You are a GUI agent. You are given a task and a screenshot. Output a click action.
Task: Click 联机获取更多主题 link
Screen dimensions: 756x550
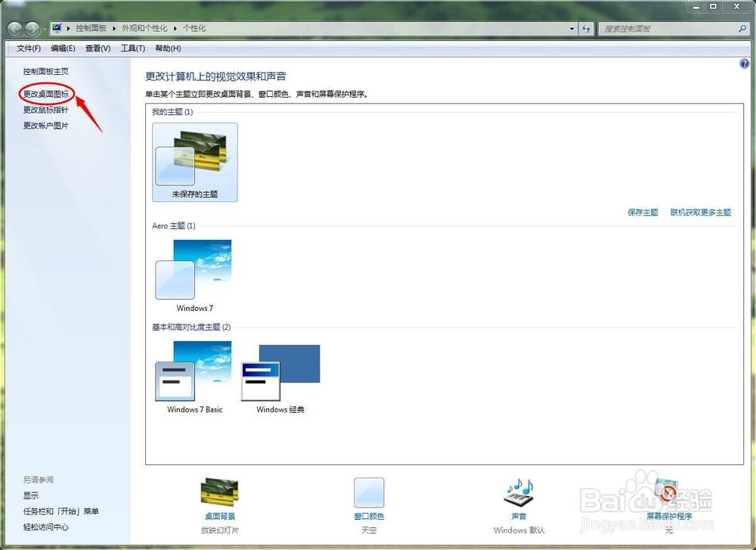point(701,213)
